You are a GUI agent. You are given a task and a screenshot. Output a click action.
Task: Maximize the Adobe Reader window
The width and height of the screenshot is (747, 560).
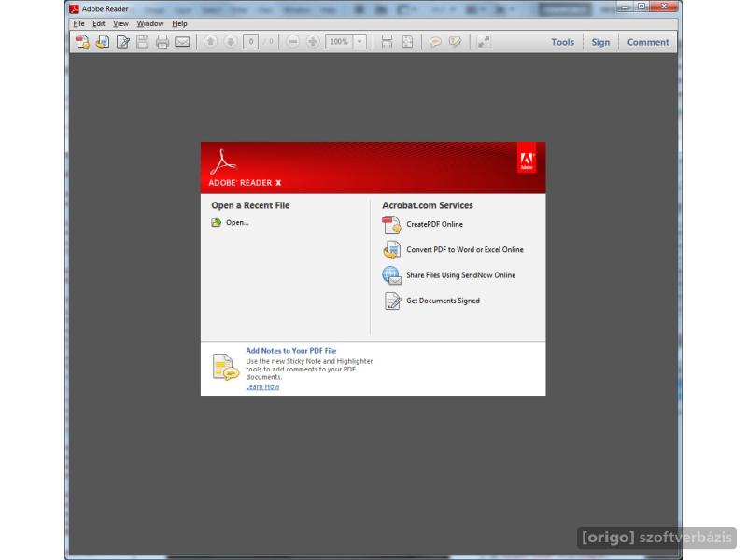(641, 7)
